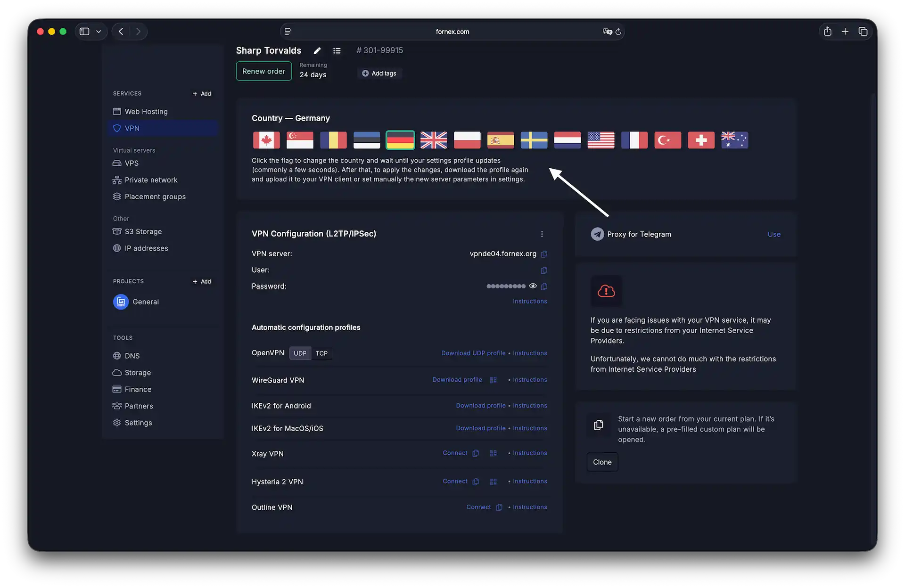Select the Poland flag
Image resolution: width=905 pixels, height=588 pixels.
(x=467, y=140)
